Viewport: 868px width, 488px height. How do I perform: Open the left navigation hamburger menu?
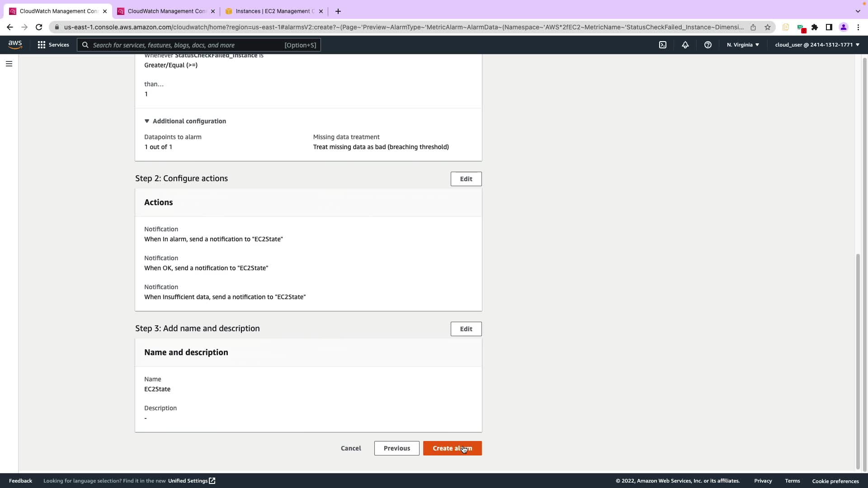point(9,64)
